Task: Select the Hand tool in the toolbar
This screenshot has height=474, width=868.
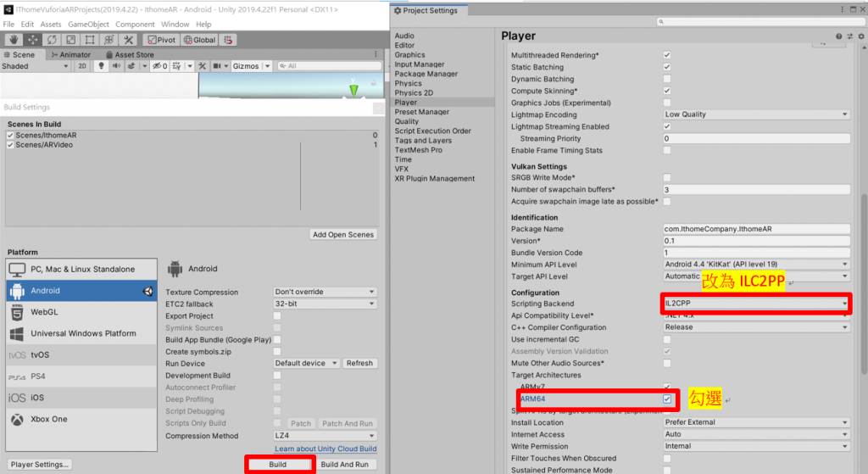Action: tap(14, 40)
